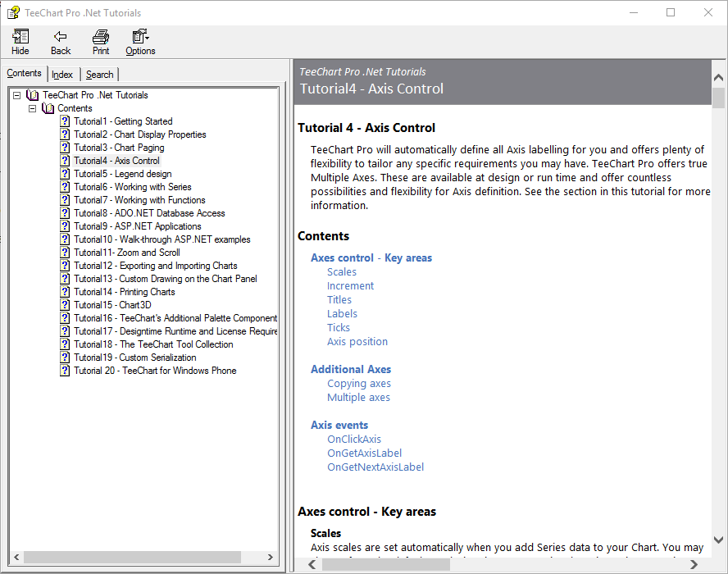The width and height of the screenshot is (728, 574).
Task: Click the Print toolbar icon
Action: point(101,36)
